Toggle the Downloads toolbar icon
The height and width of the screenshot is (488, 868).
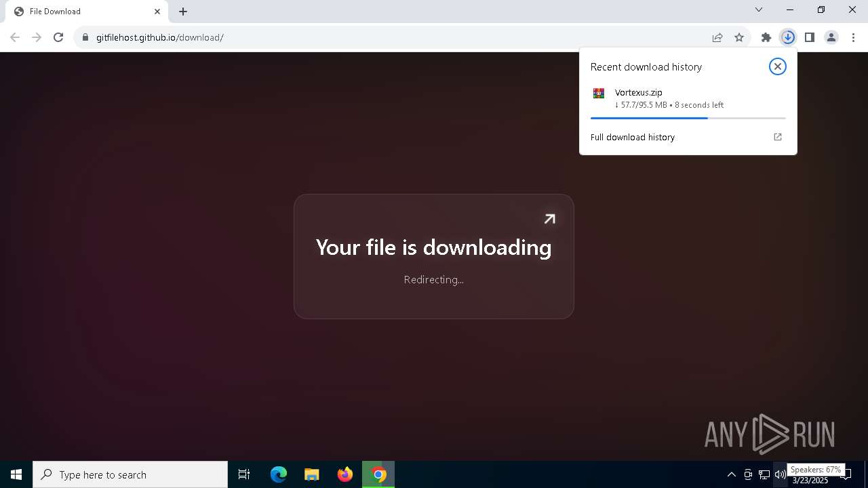(x=788, y=37)
